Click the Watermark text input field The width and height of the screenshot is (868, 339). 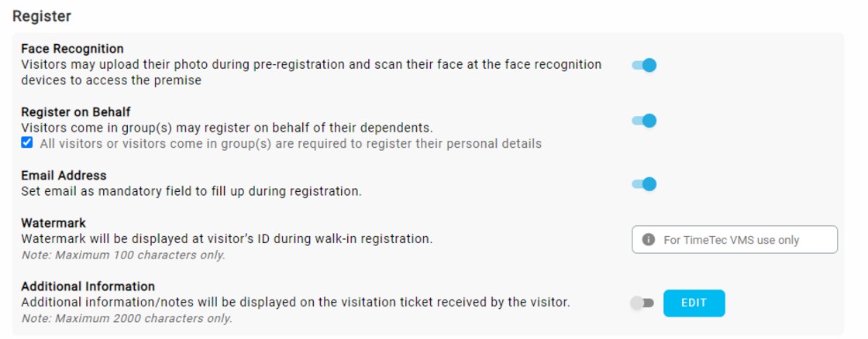tap(744, 240)
